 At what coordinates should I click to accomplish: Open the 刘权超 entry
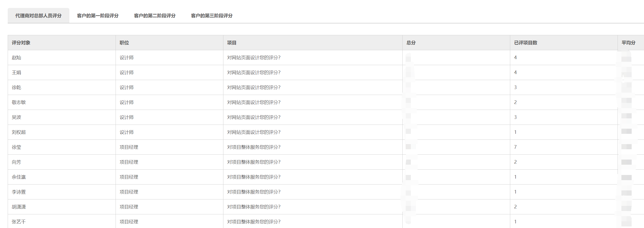pyautogui.click(x=19, y=132)
